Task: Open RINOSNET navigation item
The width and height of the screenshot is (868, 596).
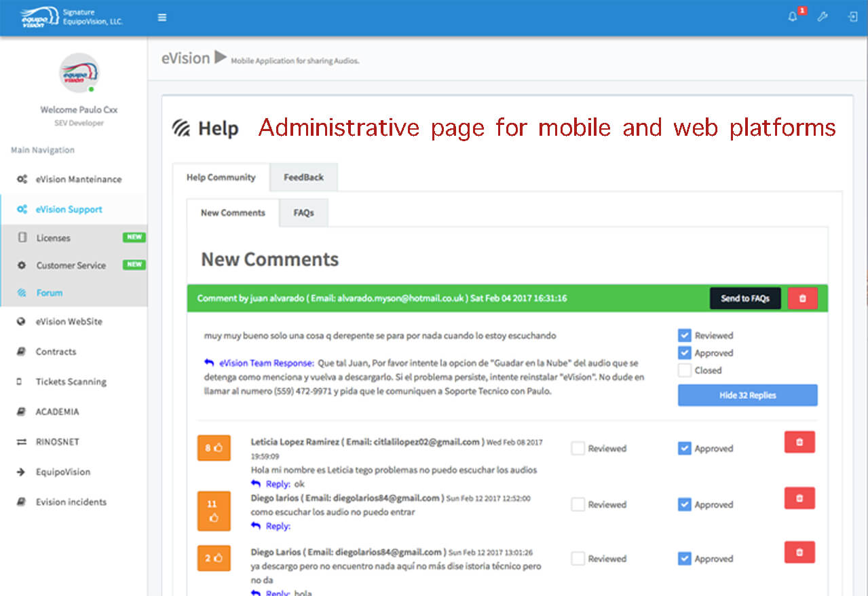Action: click(x=73, y=442)
